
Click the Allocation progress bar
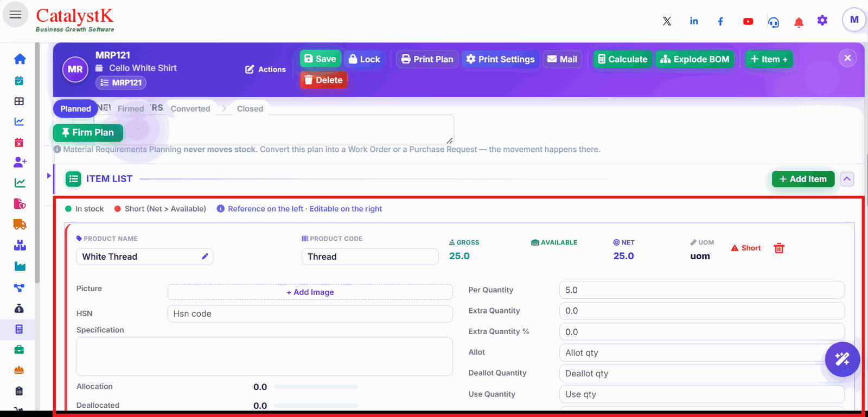(316, 387)
